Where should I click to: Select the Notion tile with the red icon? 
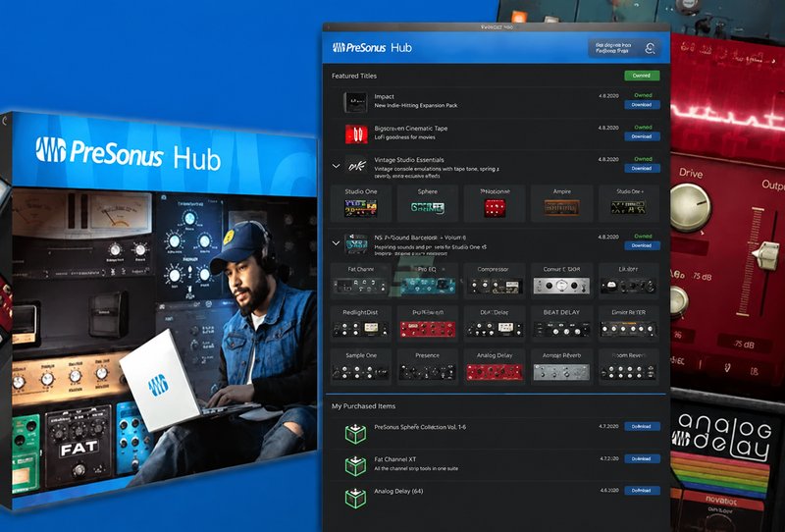(495, 203)
